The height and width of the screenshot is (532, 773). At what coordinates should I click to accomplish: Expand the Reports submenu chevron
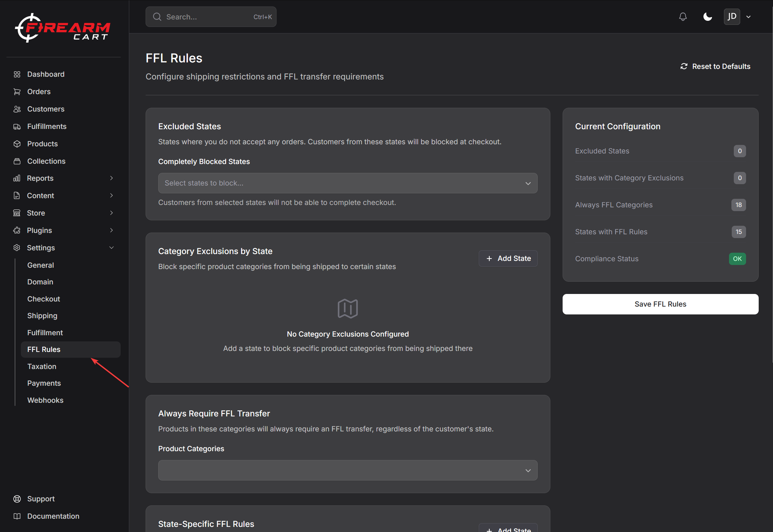(x=111, y=178)
